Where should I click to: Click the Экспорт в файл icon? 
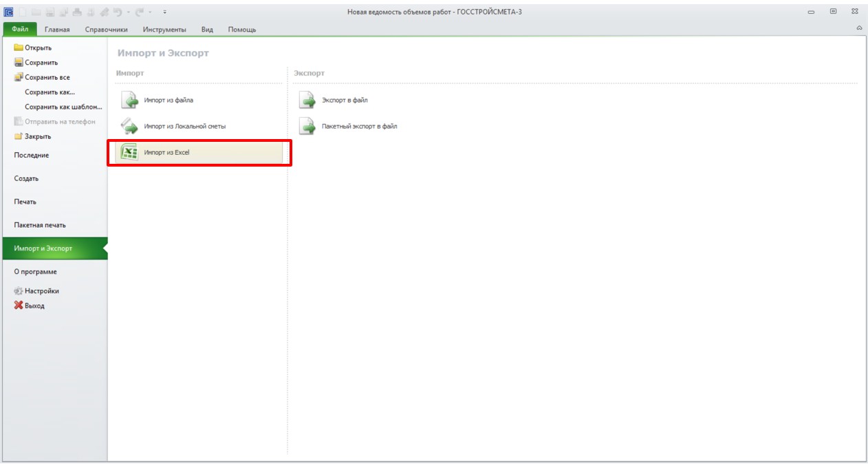307,101
